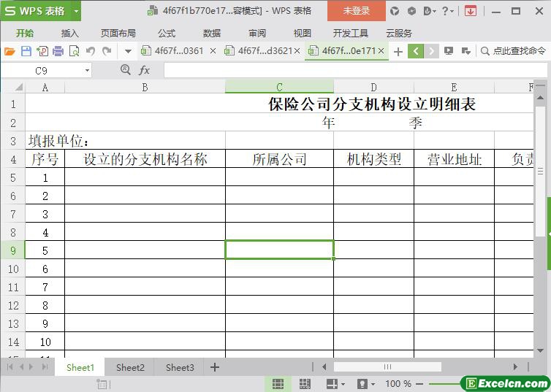Click the window switch icon with arrow
The image size is (551, 392).
[466, 51]
